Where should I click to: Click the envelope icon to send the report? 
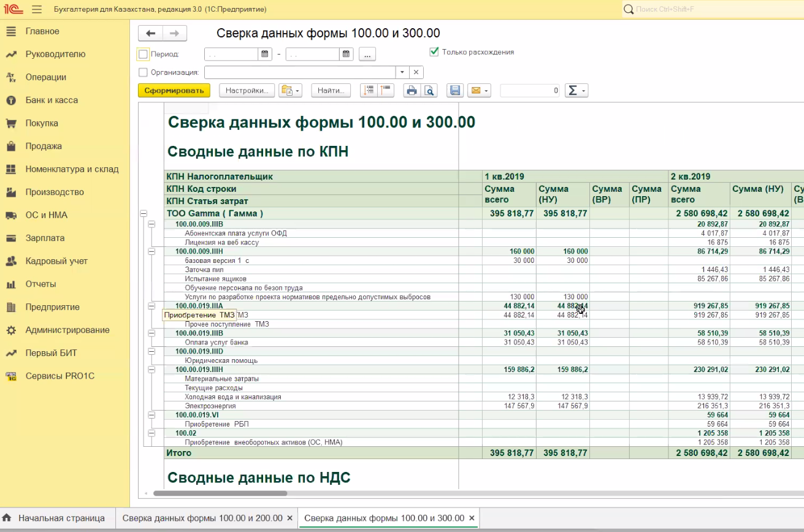tap(476, 91)
